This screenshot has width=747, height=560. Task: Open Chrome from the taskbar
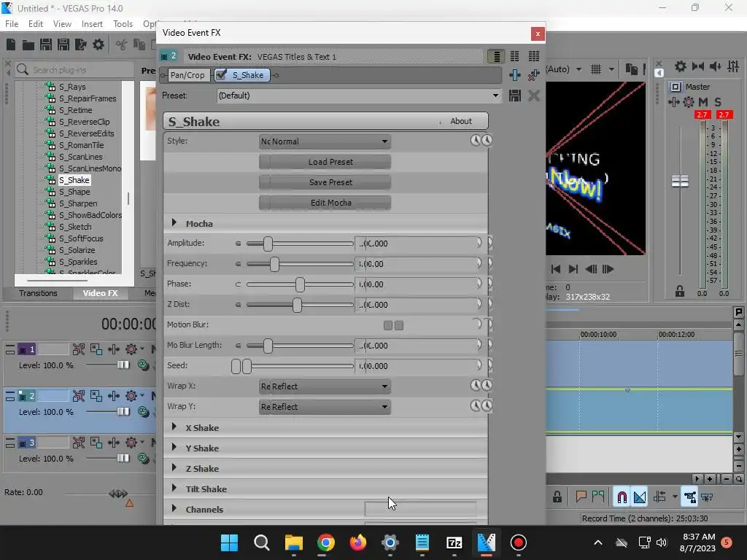point(326,542)
